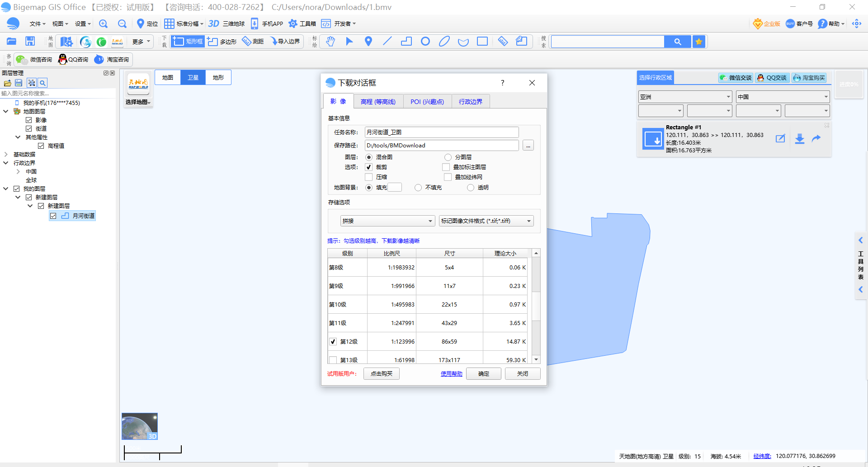Viewport: 868px width, 467px height.
Task: Click the place marker pin tool
Action: [x=368, y=42]
